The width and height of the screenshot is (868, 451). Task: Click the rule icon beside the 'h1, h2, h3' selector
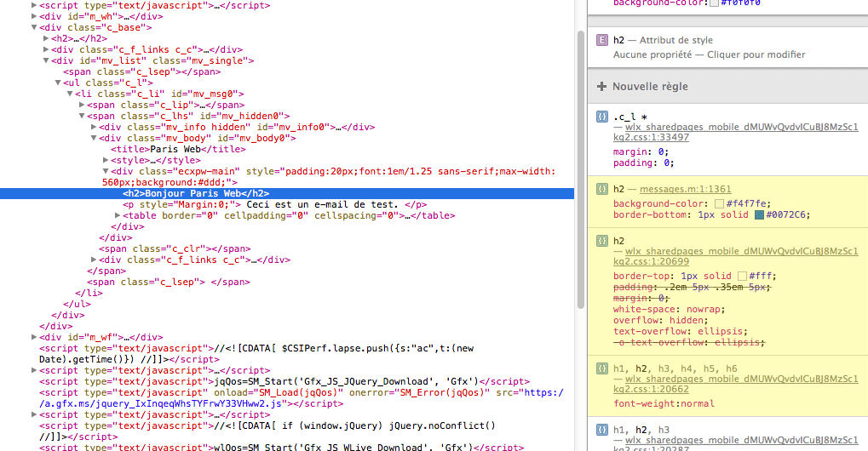[601, 430]
